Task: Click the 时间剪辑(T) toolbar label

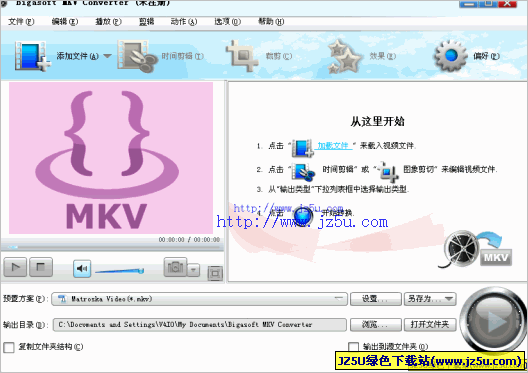Action: (183, 56)
